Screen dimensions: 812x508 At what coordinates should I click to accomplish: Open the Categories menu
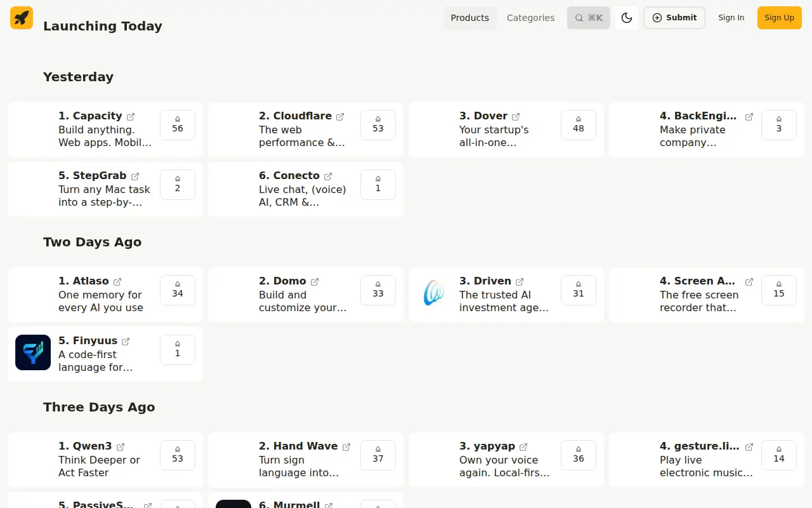click(x=531, y=18)
